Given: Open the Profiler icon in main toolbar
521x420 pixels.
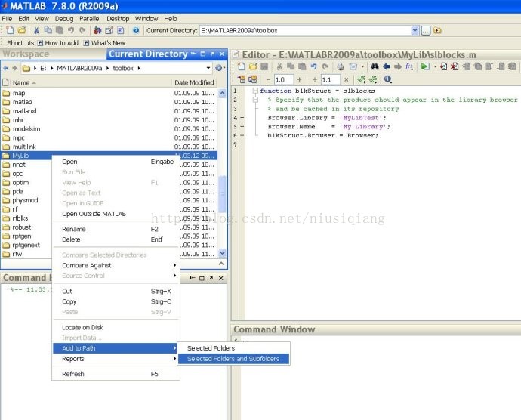Looking at the screenshot, I should click(x=121, y=31).
